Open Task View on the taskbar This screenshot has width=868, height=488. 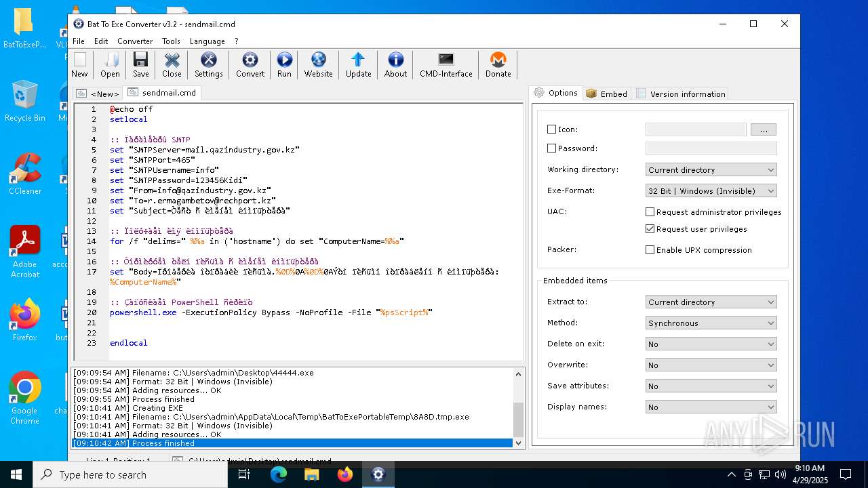(x=244, y=474)
